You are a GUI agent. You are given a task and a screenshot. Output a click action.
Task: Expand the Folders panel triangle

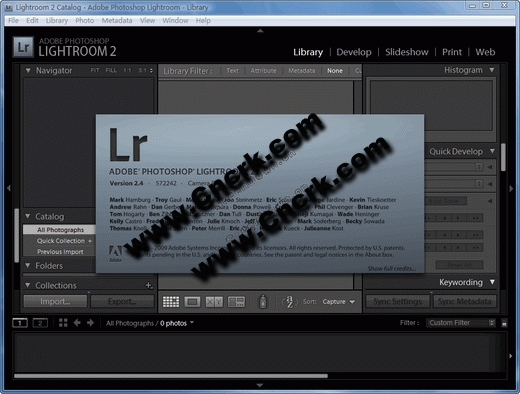[28, 266]
